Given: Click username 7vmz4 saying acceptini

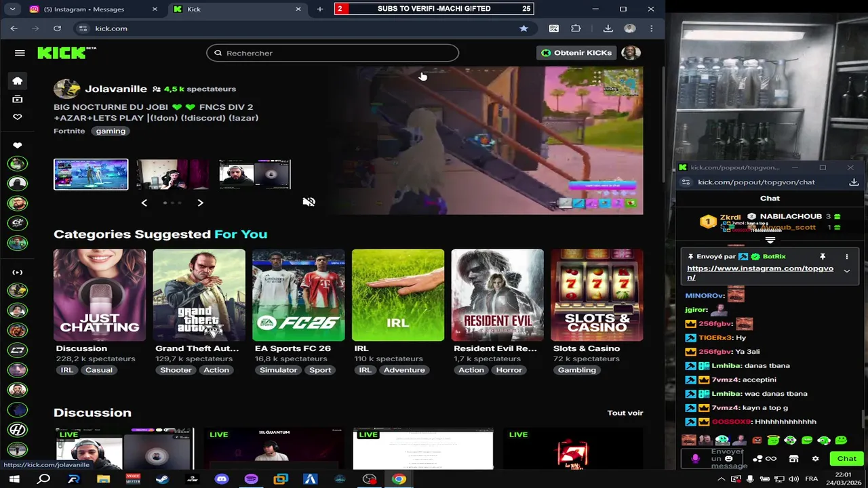Looking at the screenshot, I should point(725,380).
